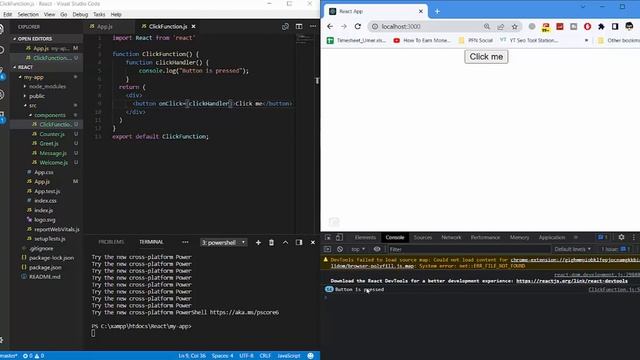This screenshot has width=640, height=360.
Task: Open the ClickFunction.js source link in the console
Action: (614, 289)
